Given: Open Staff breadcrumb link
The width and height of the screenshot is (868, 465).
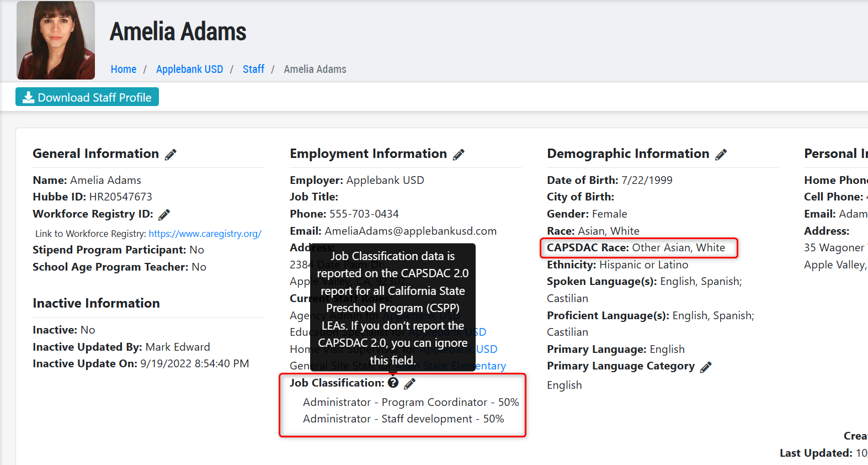Looking at the screenshot, I should 253,69.
